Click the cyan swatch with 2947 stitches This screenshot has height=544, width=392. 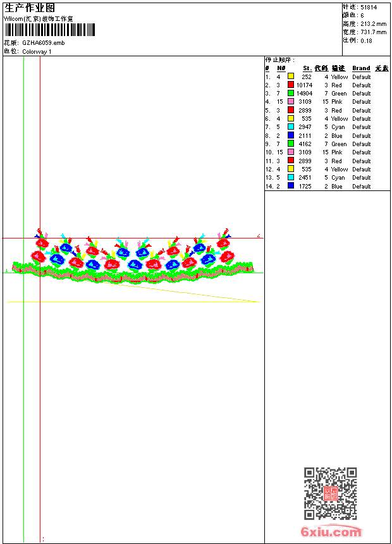coord(291,127)
